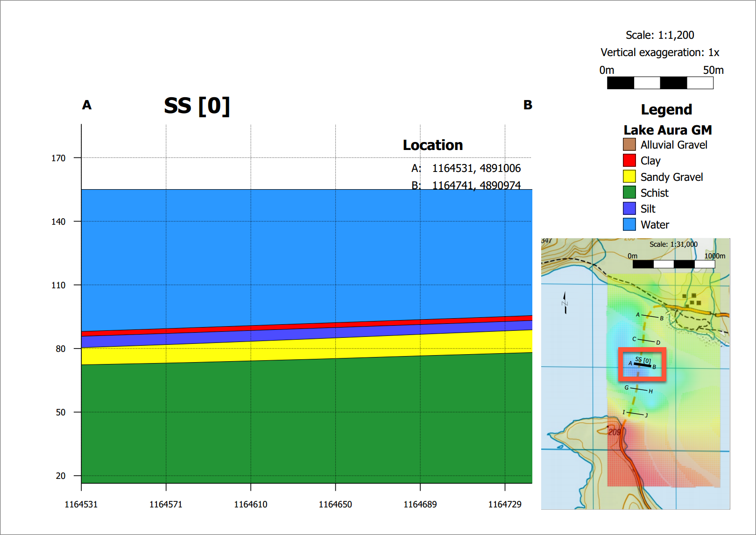The image size is (756, 535).
Task: Click the blue water layer in the cross-section
Action: 306,257
